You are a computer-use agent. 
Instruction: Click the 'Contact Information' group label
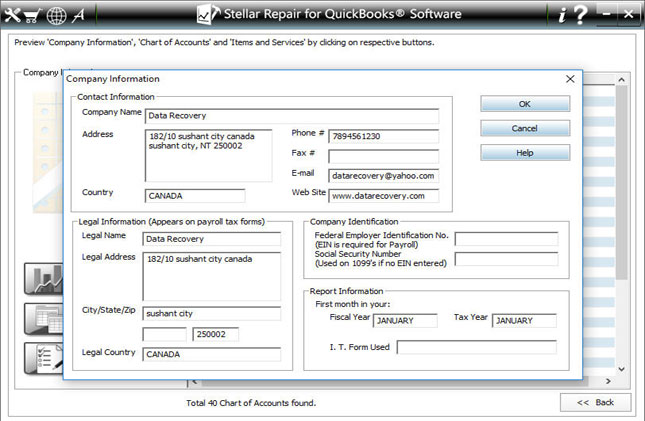116,97
